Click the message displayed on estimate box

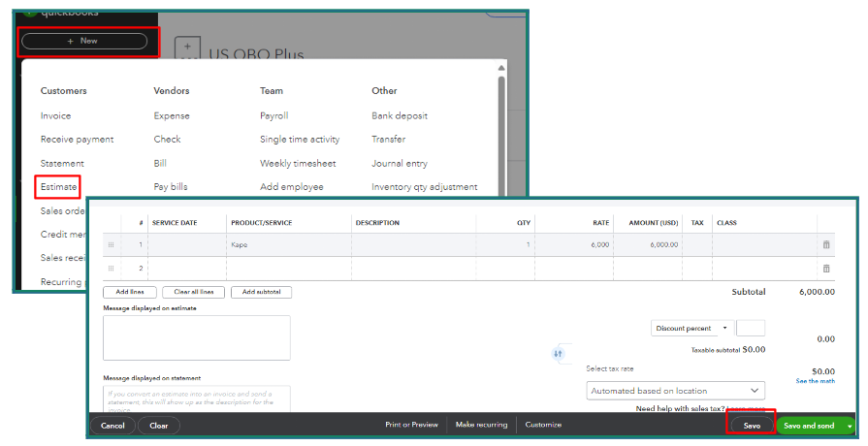tap(197, 338)
